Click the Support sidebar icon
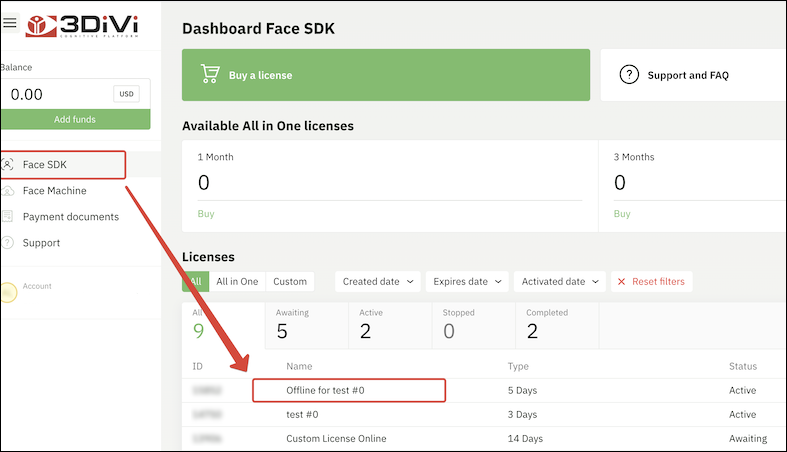Viewport: 787px width, 452px height. 8,243
